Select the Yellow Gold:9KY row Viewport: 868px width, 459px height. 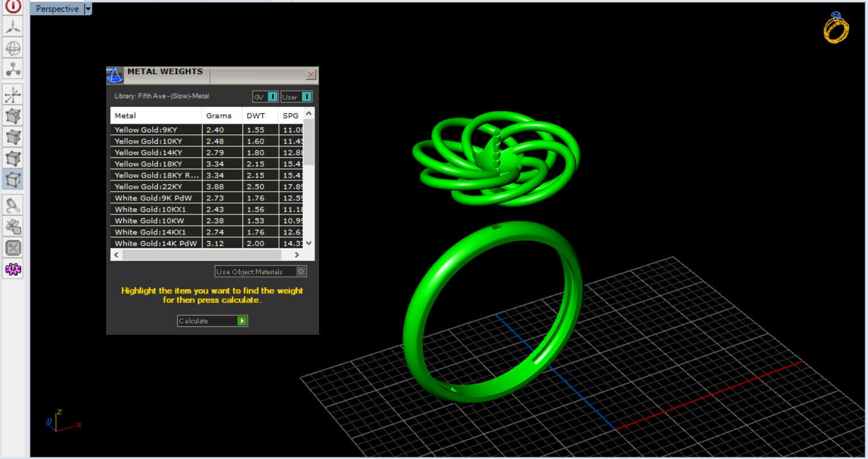click(207, 130)
